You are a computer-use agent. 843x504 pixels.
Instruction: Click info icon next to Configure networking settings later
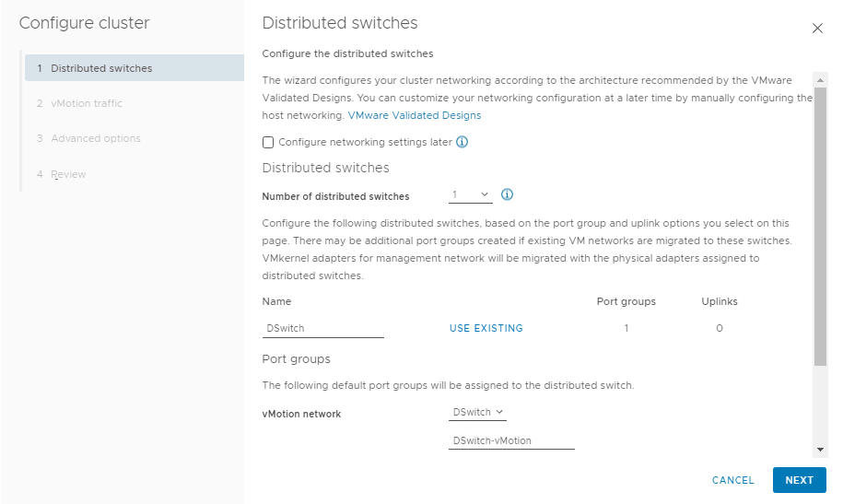[462, 142]
